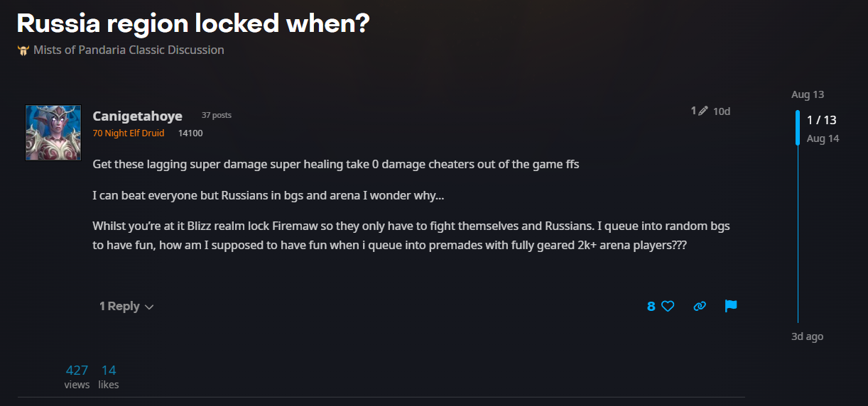This screenshot has height=406, width=868.
Task: Click the category helmet icon beside Mists of Pandaria
Action: coord(23,50)
